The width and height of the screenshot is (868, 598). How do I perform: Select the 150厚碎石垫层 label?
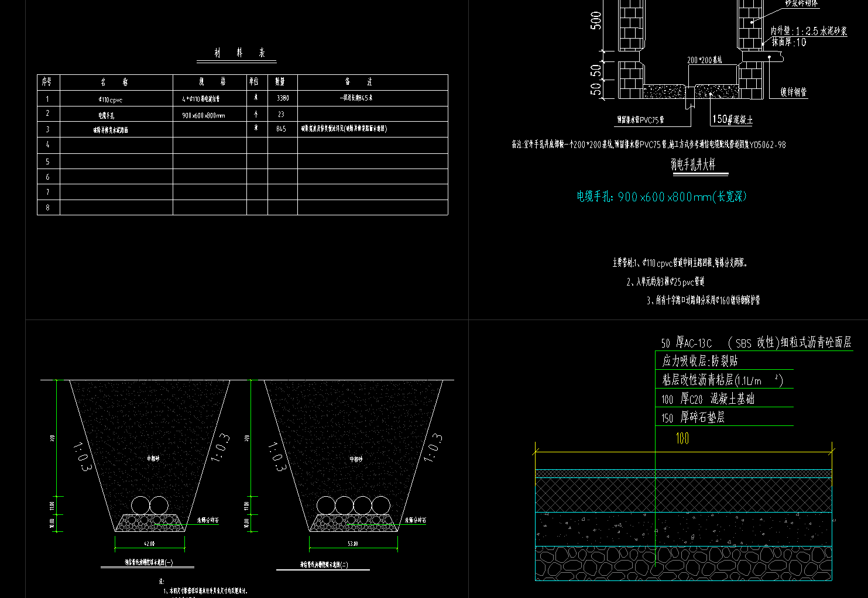(693, 418)
